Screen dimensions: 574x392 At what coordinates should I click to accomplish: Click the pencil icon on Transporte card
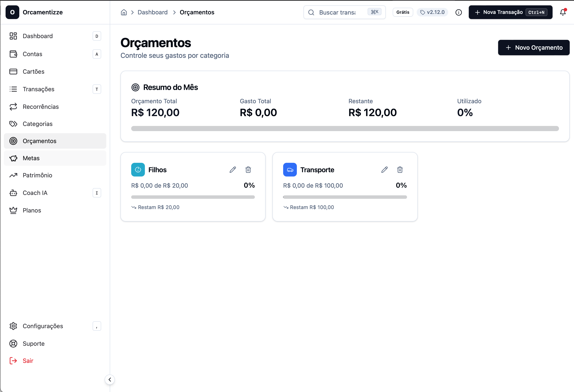tap(384, 170)
